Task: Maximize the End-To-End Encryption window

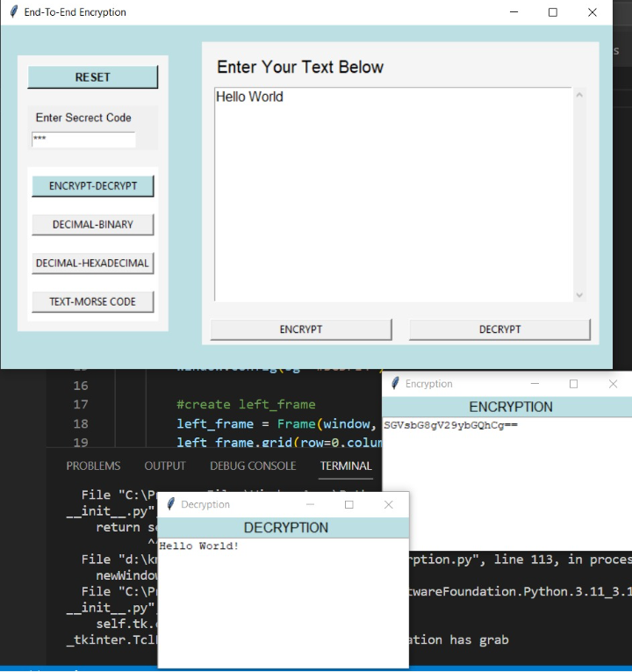Action: (553, 12)
